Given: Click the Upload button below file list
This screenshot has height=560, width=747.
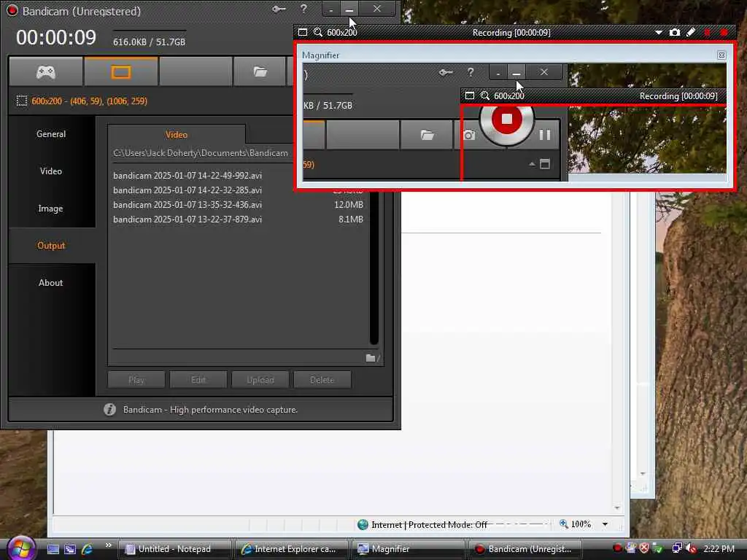Looking at the screenshot, I should [x=260, y=380].
